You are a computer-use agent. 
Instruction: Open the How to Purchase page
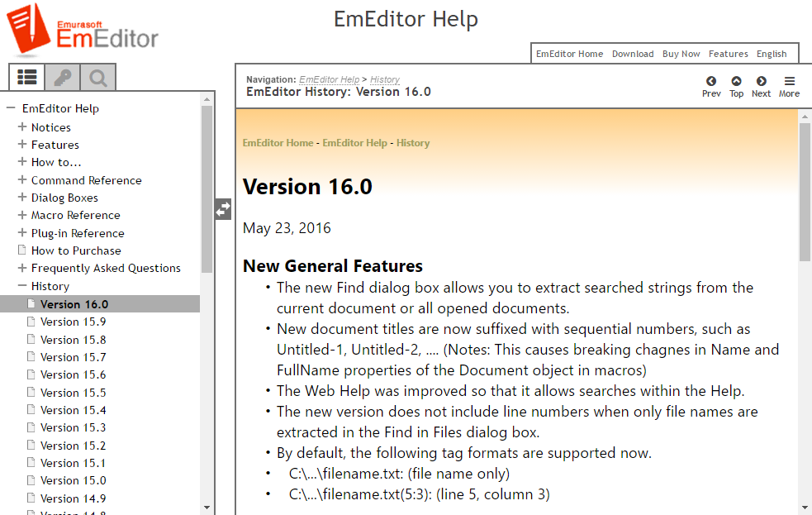[76, 250]
